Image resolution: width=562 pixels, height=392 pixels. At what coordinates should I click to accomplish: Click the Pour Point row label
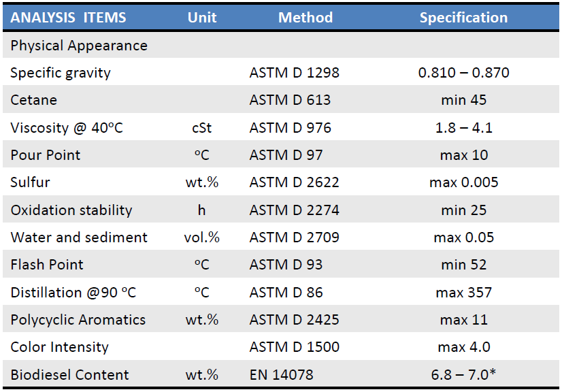click(46, 155)
